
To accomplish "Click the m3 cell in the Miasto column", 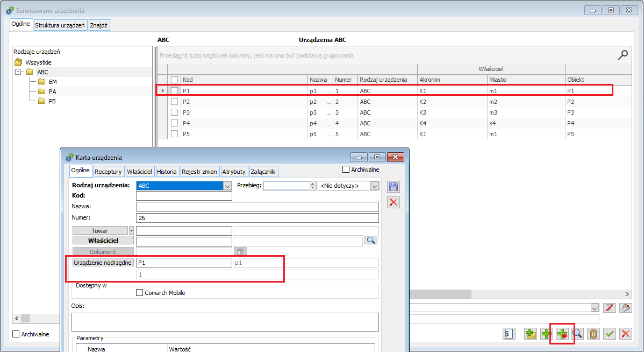I will click(x=526, y=112).
